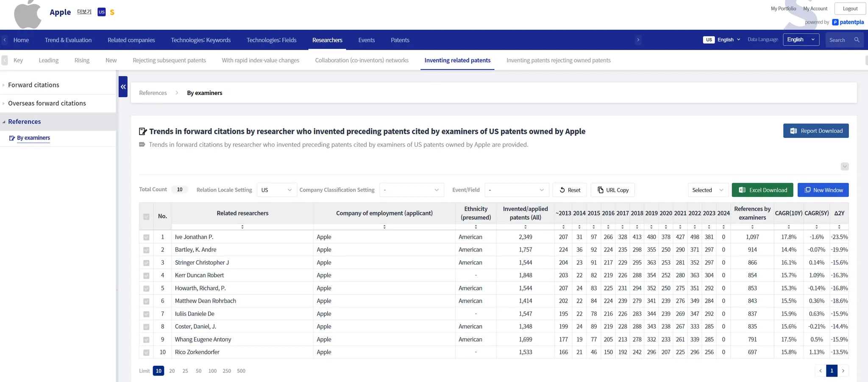Toggle checkbox for Stringer Christopher J

[146, 263]
